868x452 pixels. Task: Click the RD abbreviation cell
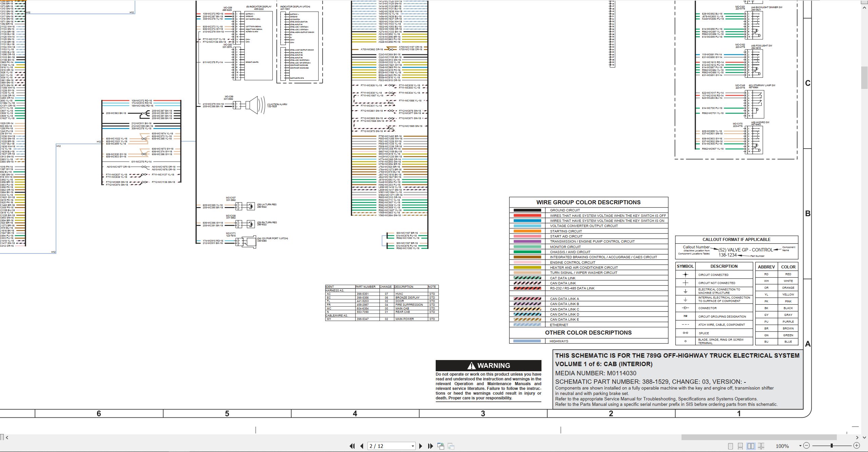[x=766, y=274]
